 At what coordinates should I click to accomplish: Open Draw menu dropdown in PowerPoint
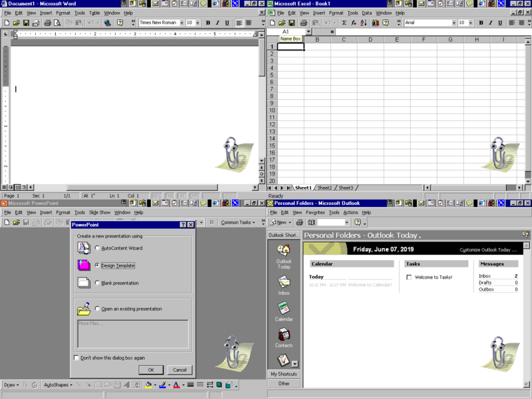(11, 385)
